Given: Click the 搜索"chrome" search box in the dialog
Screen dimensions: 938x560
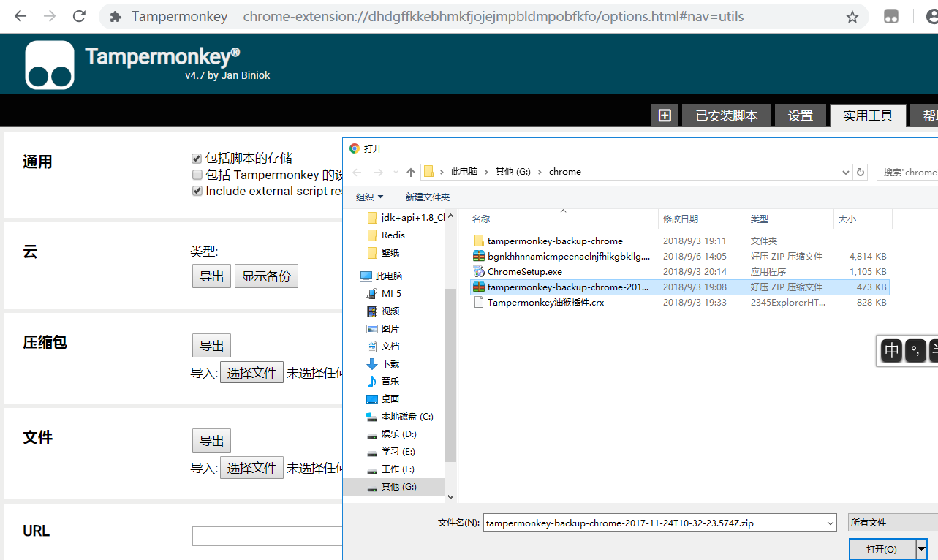Looking at the screenshot, I should (907, 173).
